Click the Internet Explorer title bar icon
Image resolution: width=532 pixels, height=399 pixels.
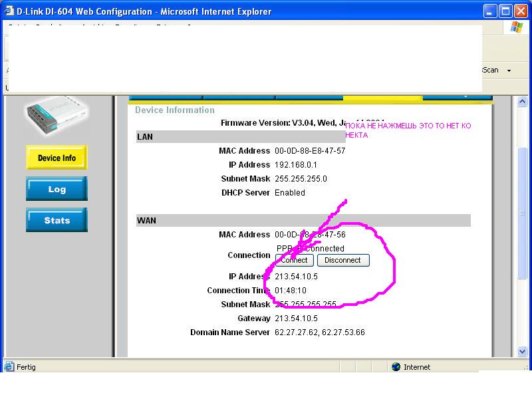[x=9, y=11]
